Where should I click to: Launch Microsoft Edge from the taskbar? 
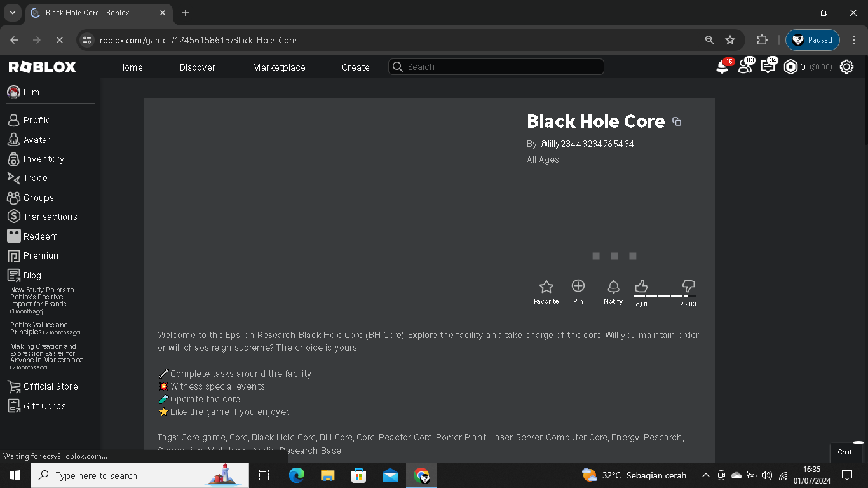click(296, 475)
